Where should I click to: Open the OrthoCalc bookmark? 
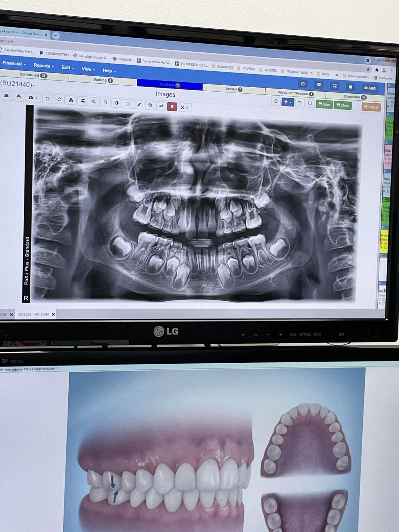(123, 59)
